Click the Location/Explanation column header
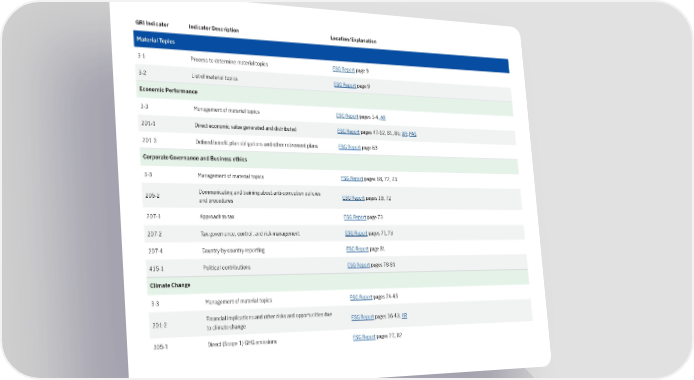Viewport: 694px width, 380px height. (x=353, y=40)
